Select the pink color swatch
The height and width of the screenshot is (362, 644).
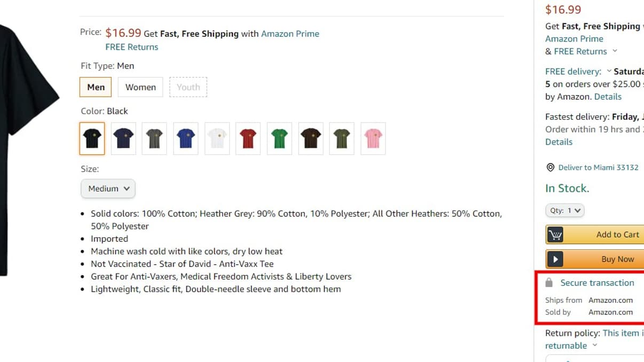[x=373, y=139]
